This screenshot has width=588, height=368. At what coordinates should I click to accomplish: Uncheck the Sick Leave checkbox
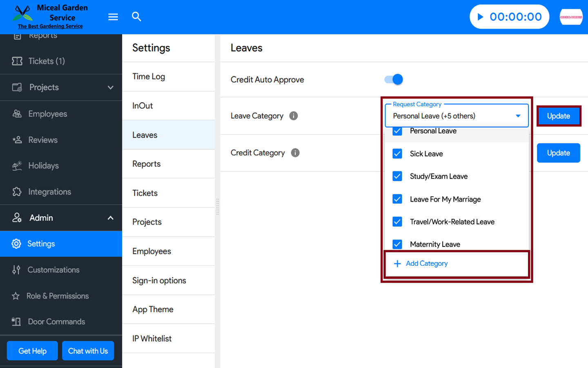pos(397,154)
